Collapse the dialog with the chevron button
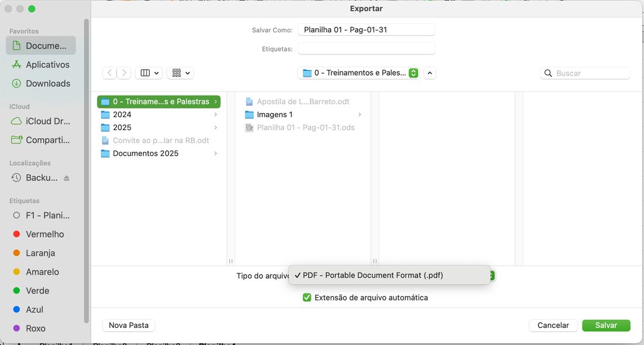 point(430,73)
